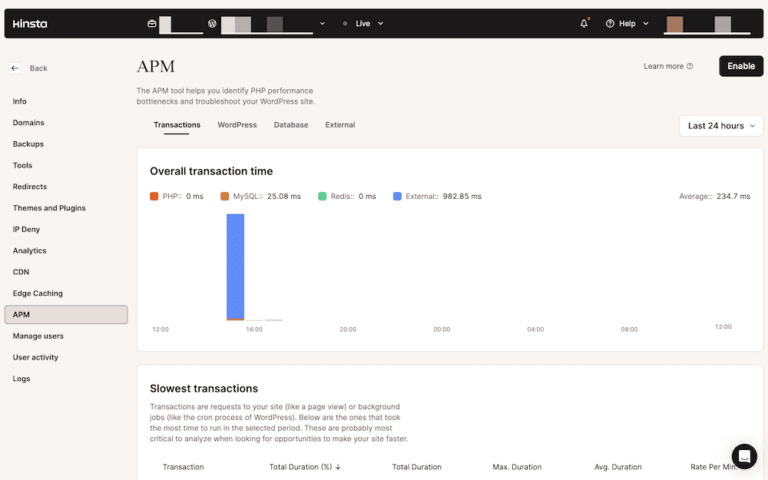Expand the Help menu chevron

tap(646, 23)
